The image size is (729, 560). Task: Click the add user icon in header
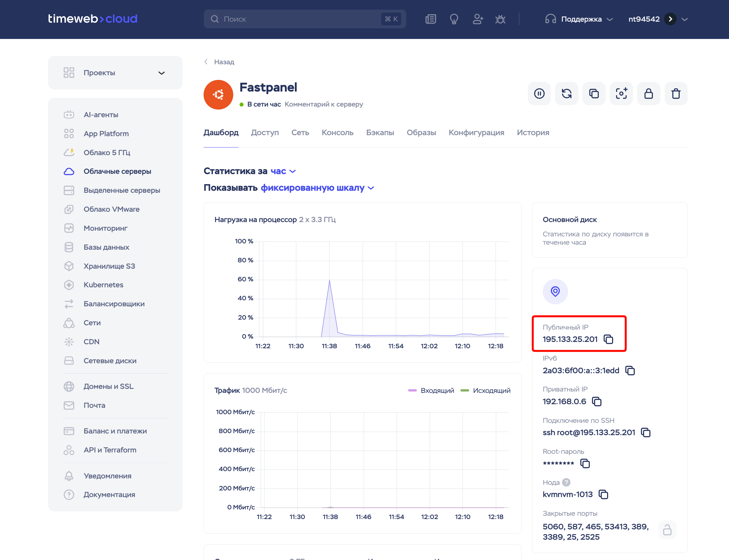click(x=477, y=19)
